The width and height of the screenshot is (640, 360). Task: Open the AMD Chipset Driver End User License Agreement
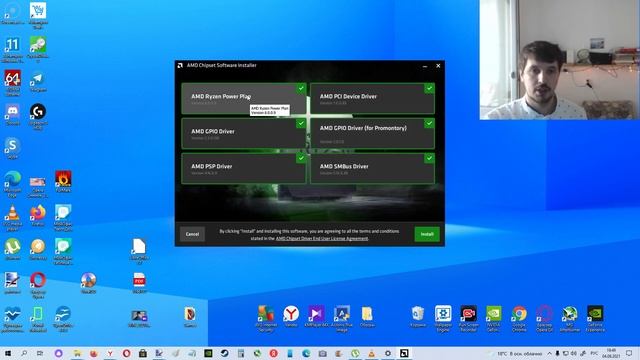pos(322,238)
